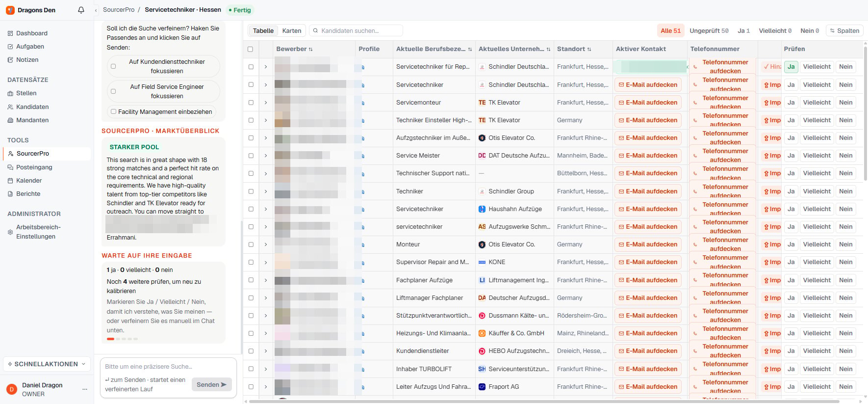The image size is (868, 404).
Task: Click the Berichte report icon
Action: tap(10, 194)
